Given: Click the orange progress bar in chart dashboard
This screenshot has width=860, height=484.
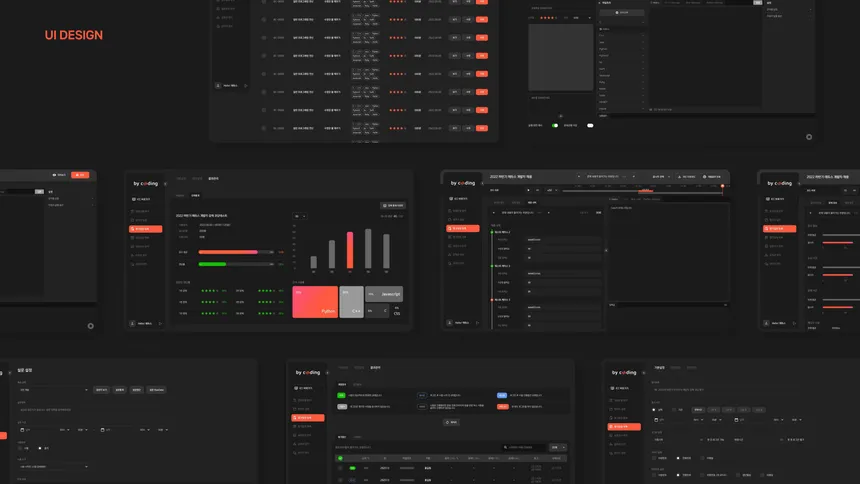Looking at the screenshot, I should click(x=228, y=252).
